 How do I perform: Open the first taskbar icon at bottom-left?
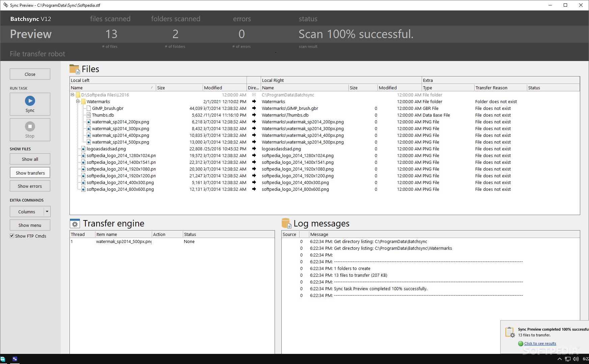pyautogui.click(x=3, y=359)
